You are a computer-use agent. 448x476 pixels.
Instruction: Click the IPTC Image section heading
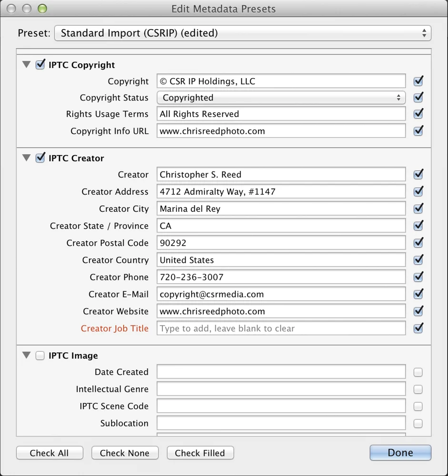coord(73,356)
